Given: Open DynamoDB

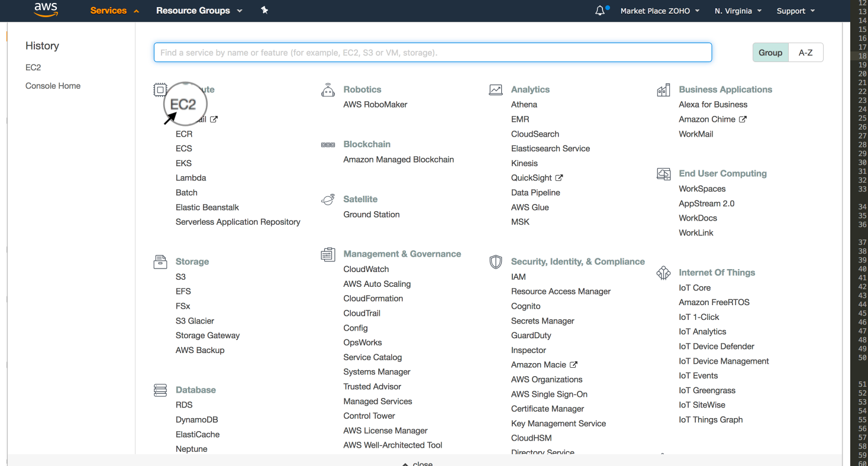Looking at the screenshot, I should point(196,420).
